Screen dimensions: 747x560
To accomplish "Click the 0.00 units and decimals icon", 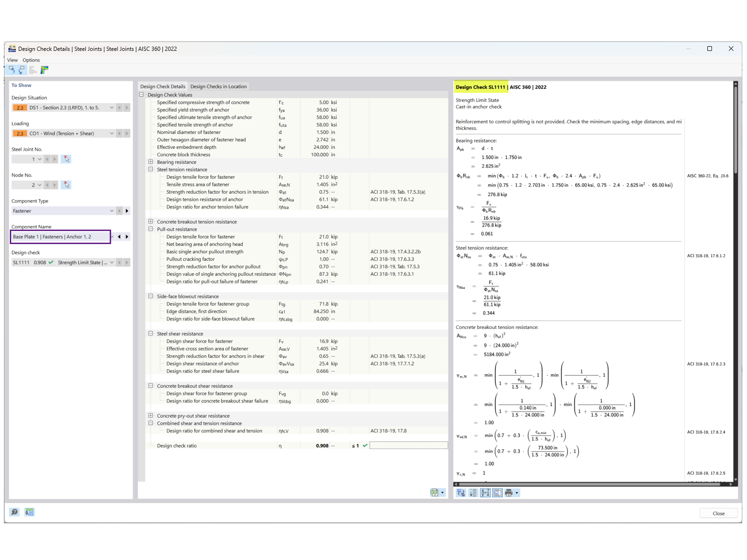I will 29,512.
